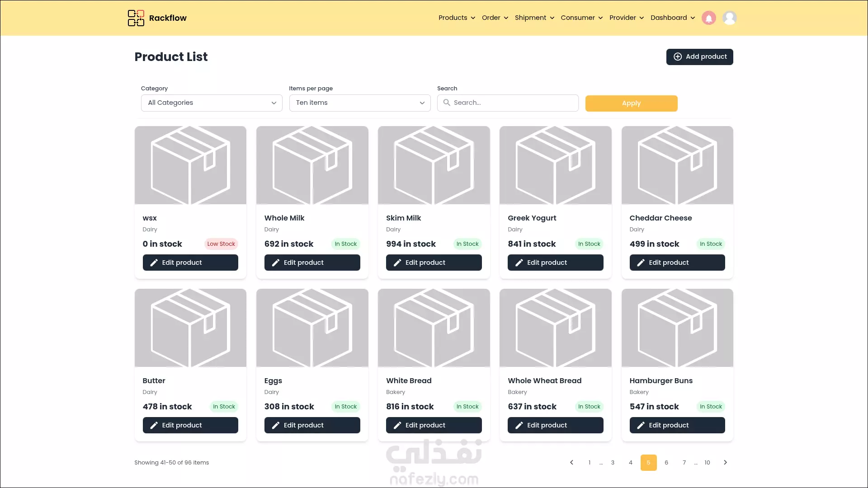This screenshot has height=488, width=868.
Task: Open the Whole Milk product thumbnail
Action: pos(312,165)
